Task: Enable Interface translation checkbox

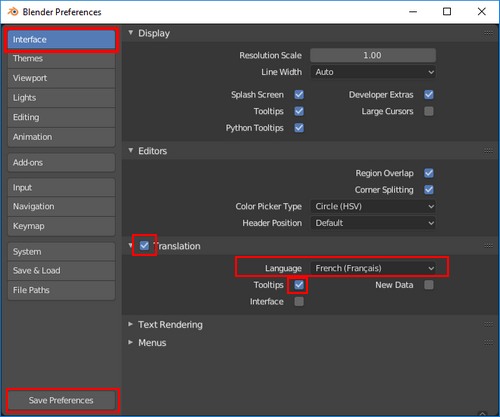Action: tap(299, 302)
